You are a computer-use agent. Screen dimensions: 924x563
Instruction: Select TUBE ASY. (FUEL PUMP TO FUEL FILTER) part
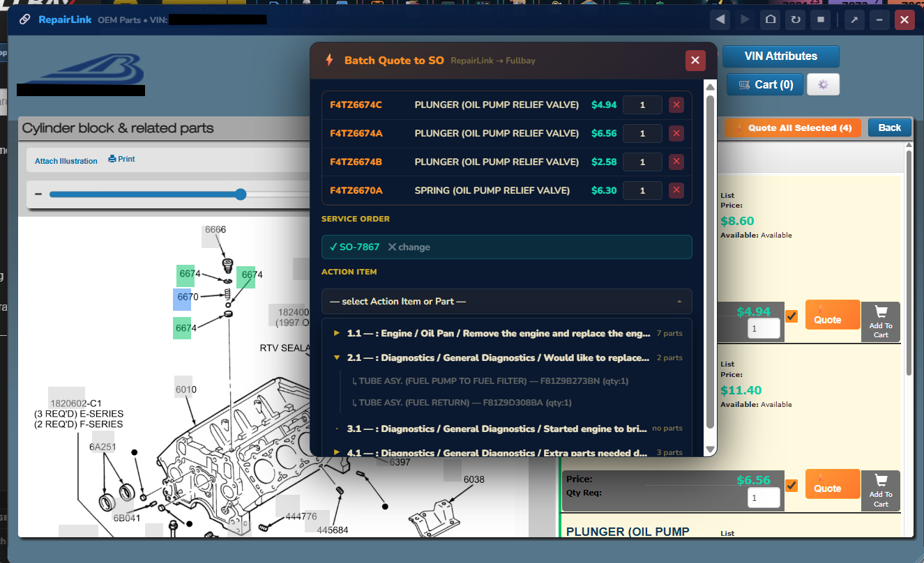tap(492, 381)
